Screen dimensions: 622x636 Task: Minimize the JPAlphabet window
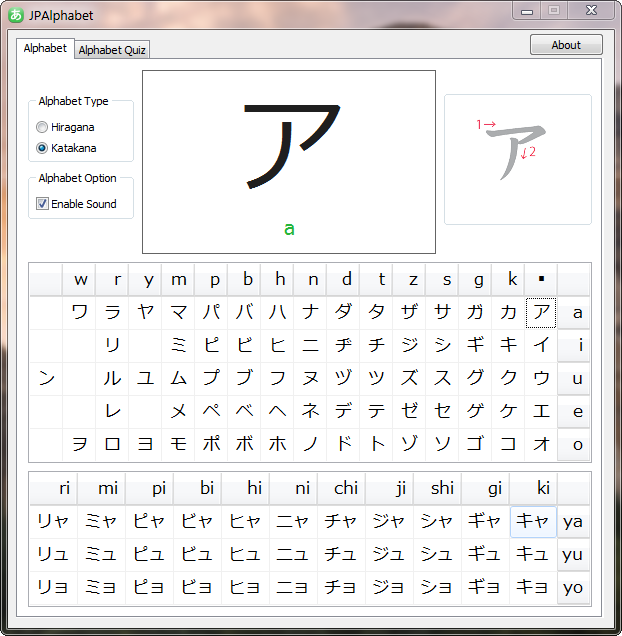pyautogui.click(x=527, y=11)
